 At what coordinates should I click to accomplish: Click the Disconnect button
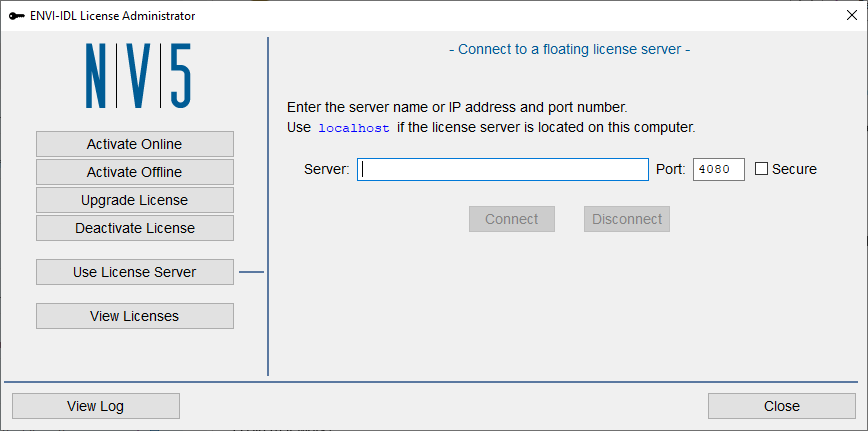point(627,219)
